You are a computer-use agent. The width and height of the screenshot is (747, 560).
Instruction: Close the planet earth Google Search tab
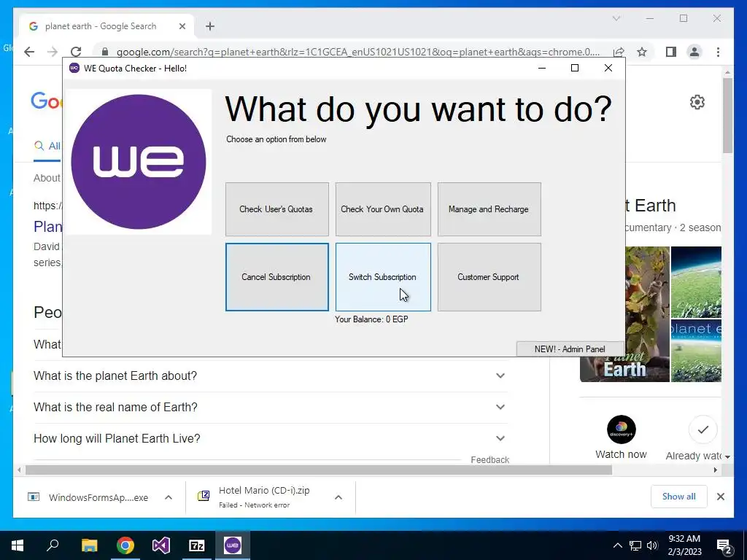(x=182, y=26)
